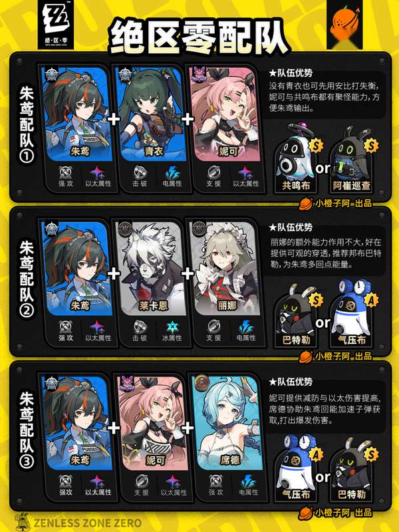Click the 朱鸢配队① side label
The width and height of the screenshot is (399, 532).
coord(27,124)
